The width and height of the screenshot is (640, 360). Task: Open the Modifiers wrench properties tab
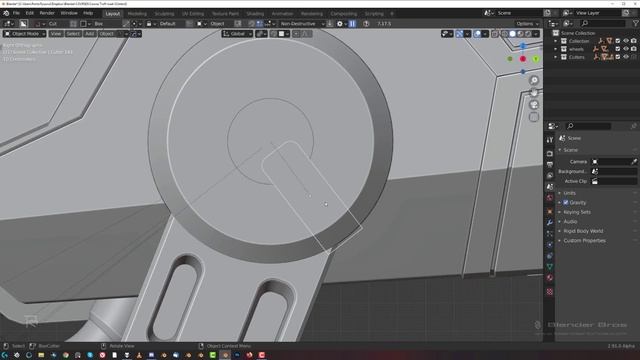[550, 222]
